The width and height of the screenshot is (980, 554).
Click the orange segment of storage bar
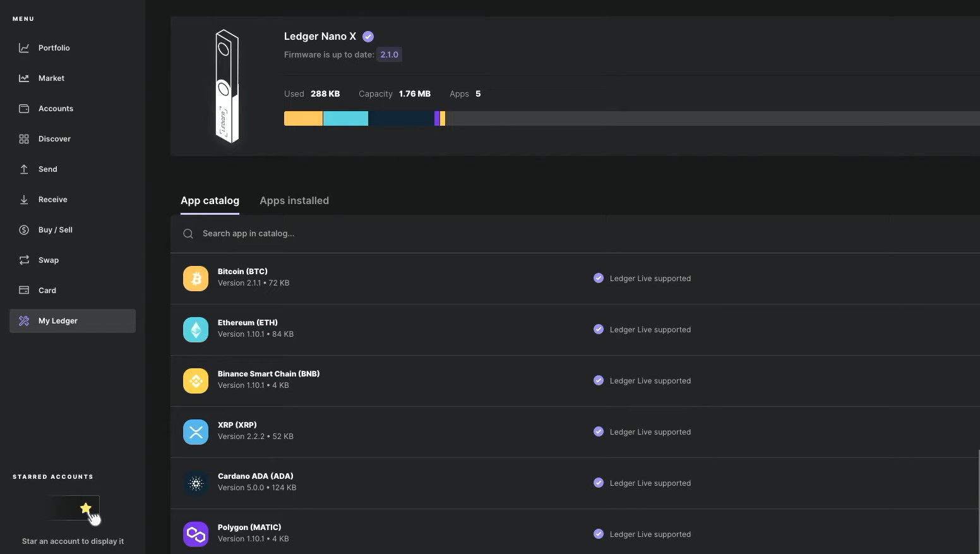303,118
